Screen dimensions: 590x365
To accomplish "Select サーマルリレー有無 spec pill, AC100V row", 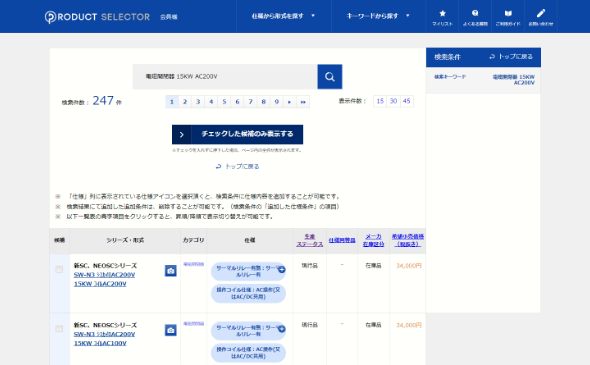I will [x=248, y=331].
